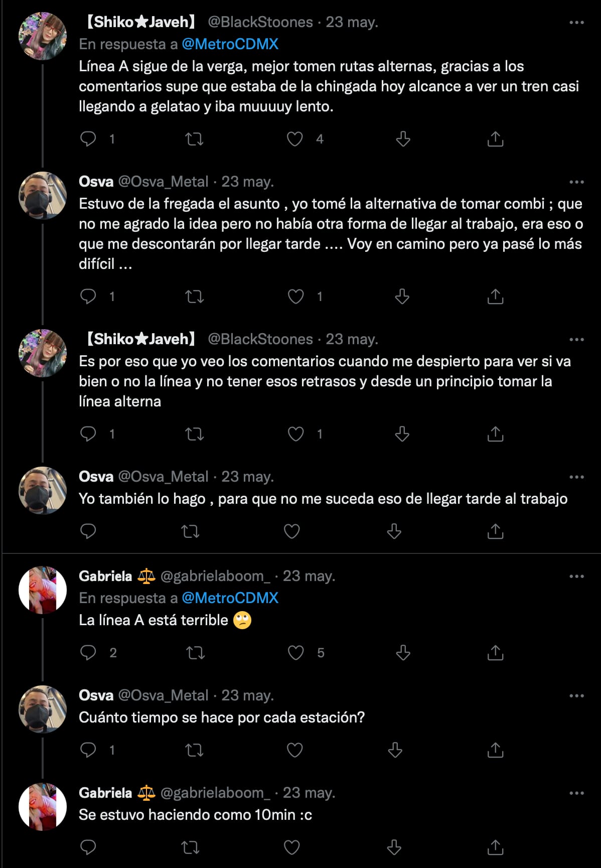Like Shiko's tweet about Línea A alternate routes

[x=294, y=139]
